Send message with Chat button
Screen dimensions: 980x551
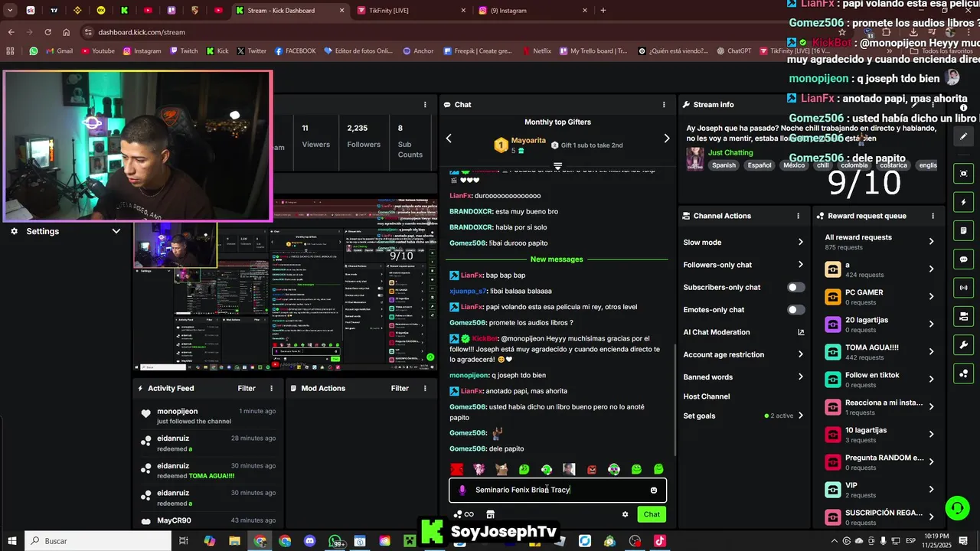652,514
